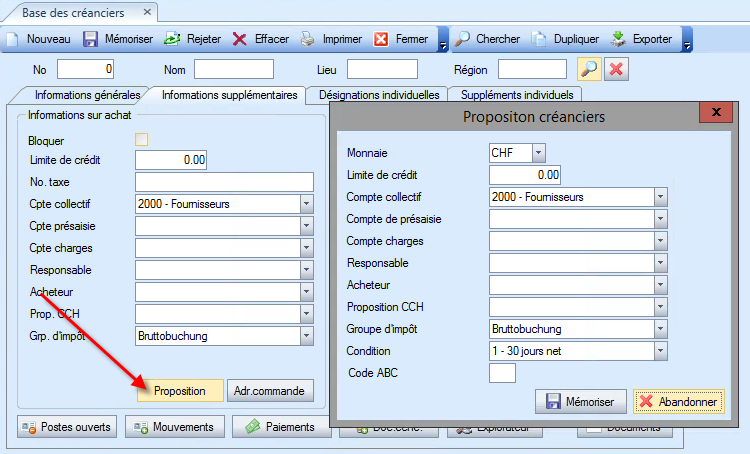Image resolution: width=750 pixels, height=454 pixels.
Task: Open Responsable dropdown in dialog
Action: pyautogui.click(x=660, y=263)
